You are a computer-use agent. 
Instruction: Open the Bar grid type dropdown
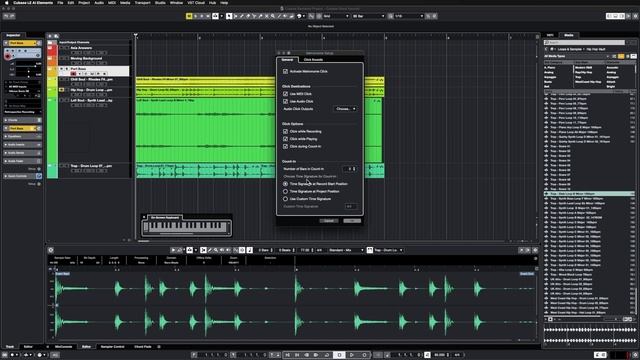tap(369, 16)
